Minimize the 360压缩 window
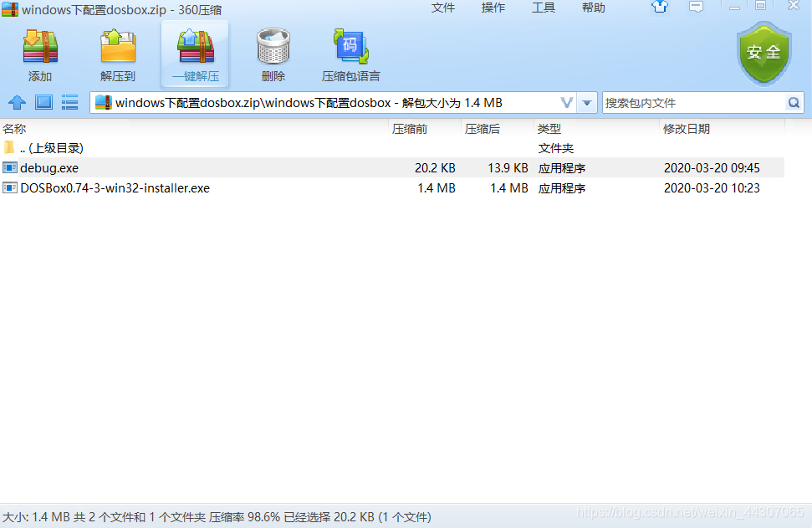This screenshot has width=812, height=528. pos(734,8)
